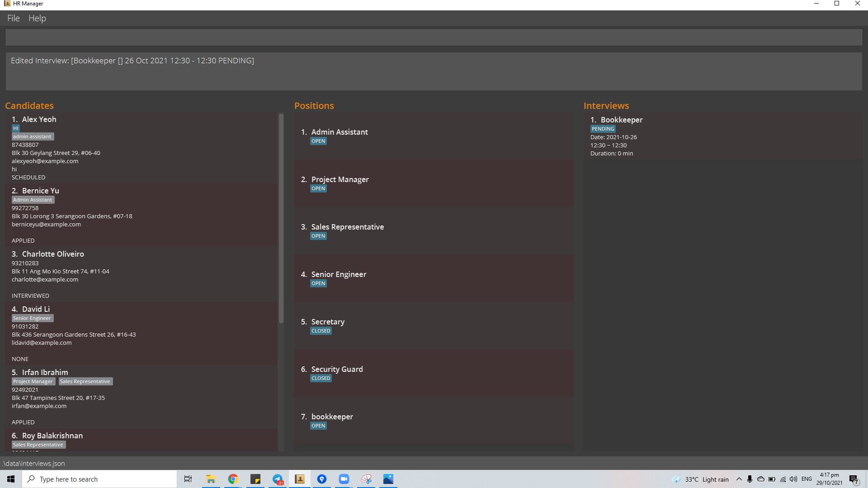
Task: Select the Project Manager position entry
Action: click(433, 183)
